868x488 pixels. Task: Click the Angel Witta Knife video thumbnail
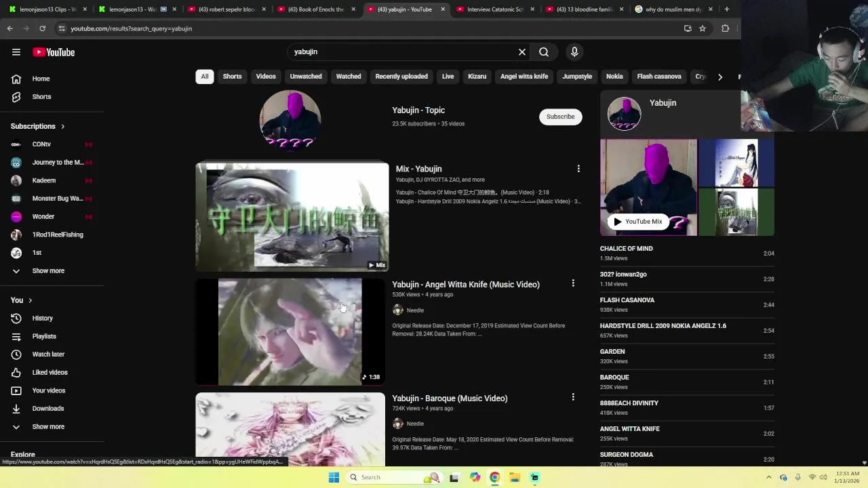click(x=290, y=331)
